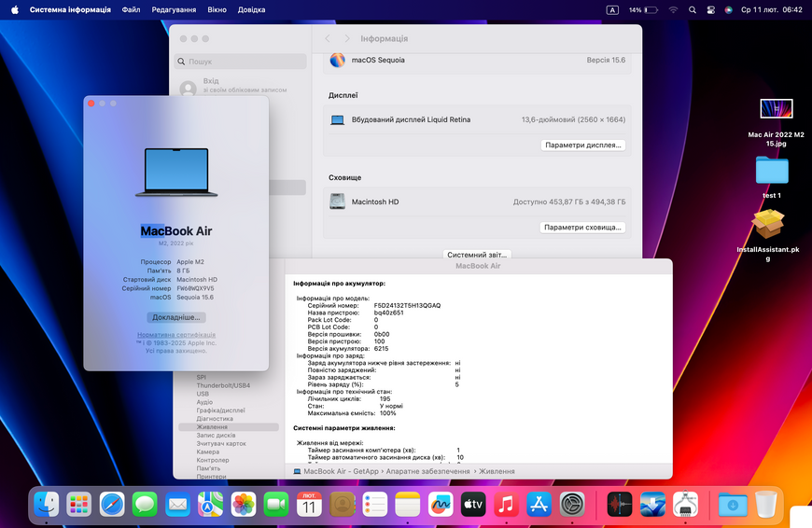The height and width of the screenshot is (528, 812).
Task: Click the Wi-Fi status icon
Action: click(673, 10)
